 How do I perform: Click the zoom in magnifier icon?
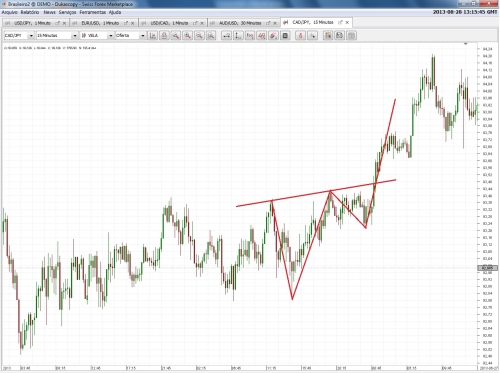coord(188,35)
